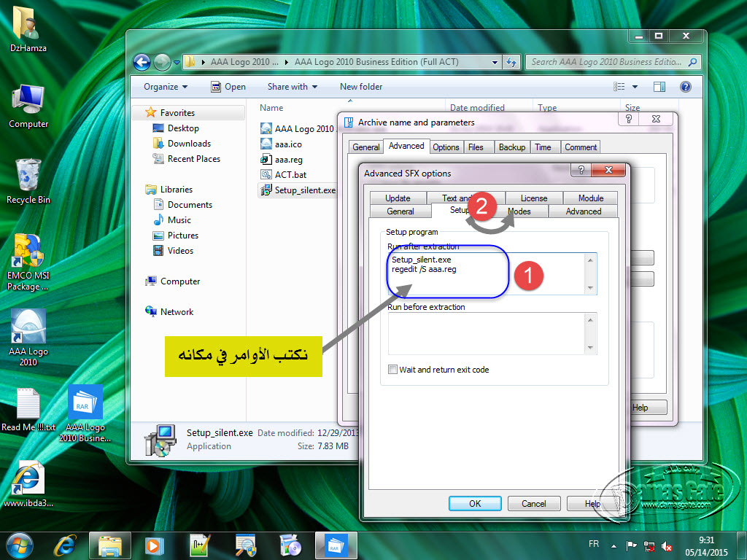Click Help in Advanced SFX options dialog
Viewport: 747px width, 560px height.
[592, 503]
